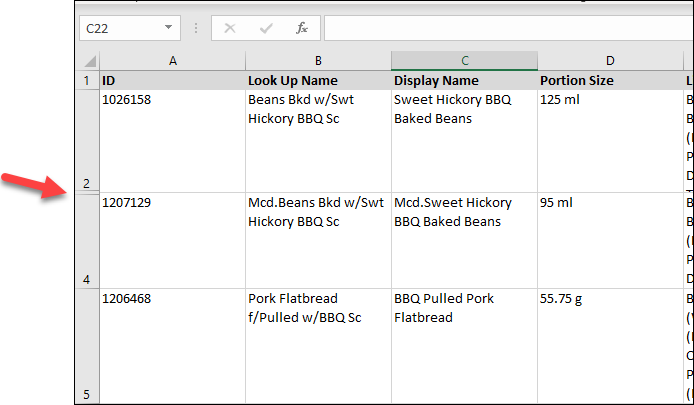Select row 1 header
The width and height of the screenshot is (694, 405).
87,81
